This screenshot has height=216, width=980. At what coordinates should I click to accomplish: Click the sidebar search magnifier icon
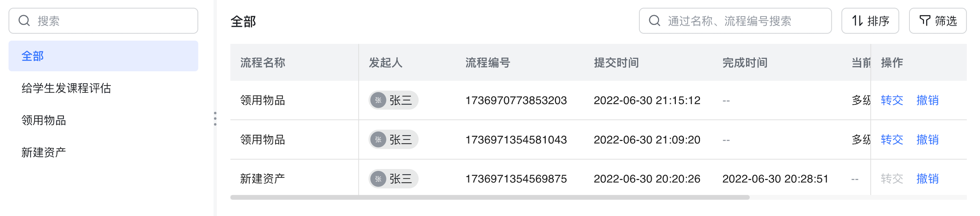(24, 21)
